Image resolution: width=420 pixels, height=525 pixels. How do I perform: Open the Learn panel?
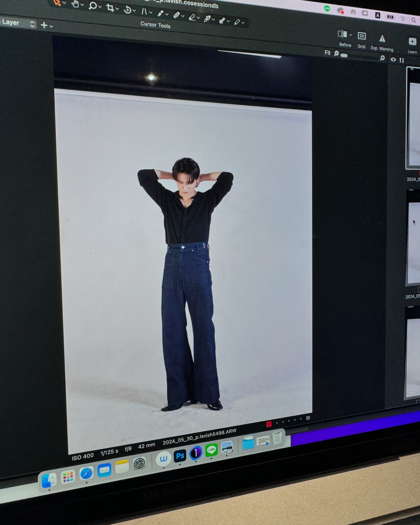pos(412,42)
